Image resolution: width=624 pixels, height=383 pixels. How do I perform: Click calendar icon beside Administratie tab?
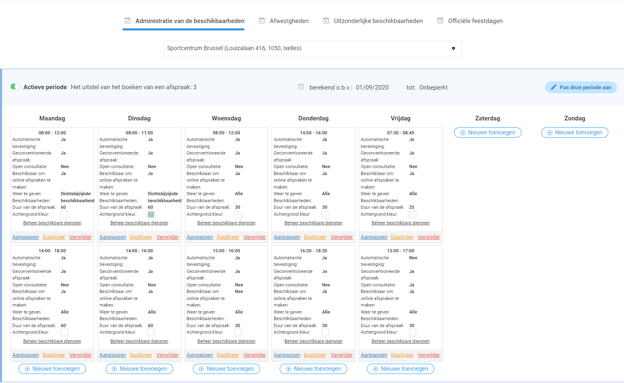(127, 21)
